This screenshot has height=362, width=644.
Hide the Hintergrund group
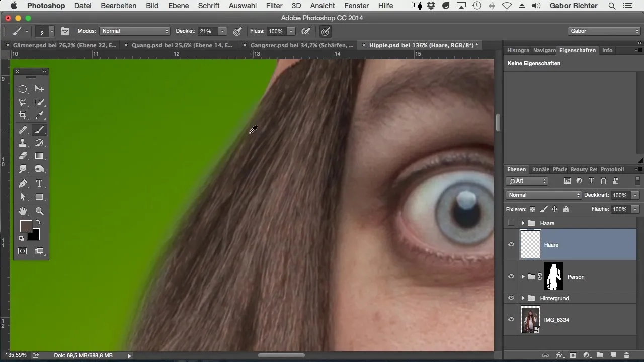click(x=511, y=298)
